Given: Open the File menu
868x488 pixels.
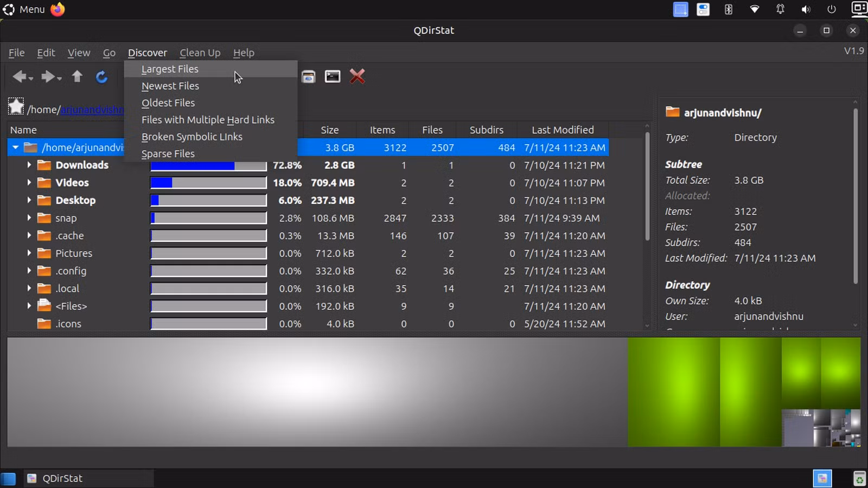Looking at the screenshot, I should click(16, 53).
